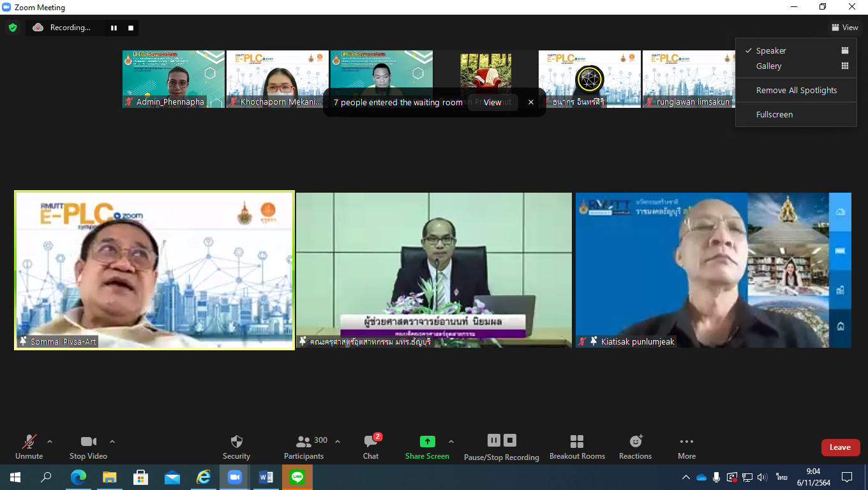Open the View layout menu

844,27
